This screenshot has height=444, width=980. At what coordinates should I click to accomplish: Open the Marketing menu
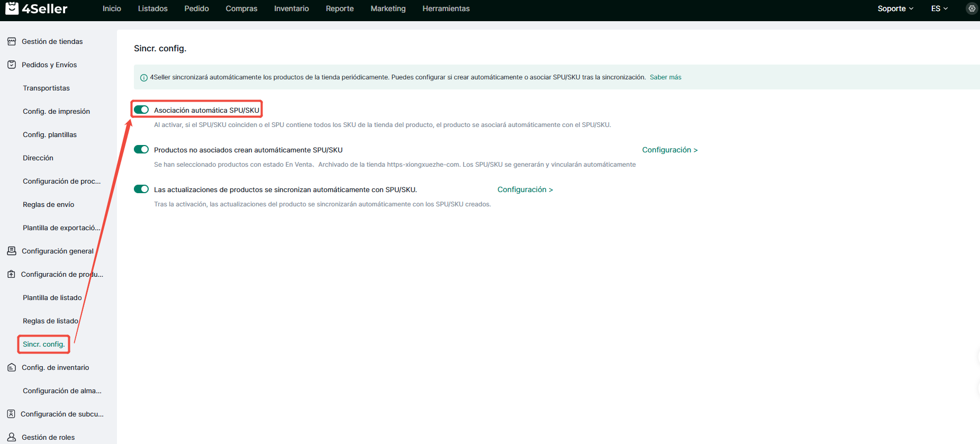388,8
